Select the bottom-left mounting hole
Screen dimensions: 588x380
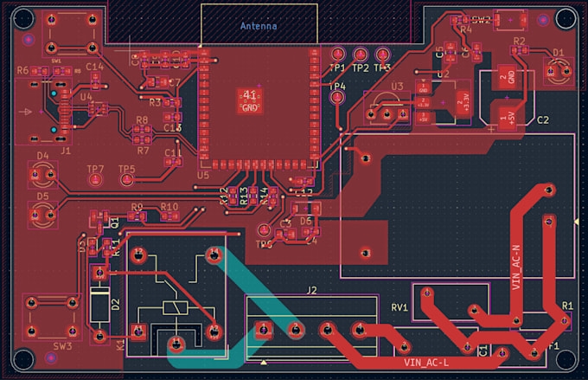pos(22,360)
